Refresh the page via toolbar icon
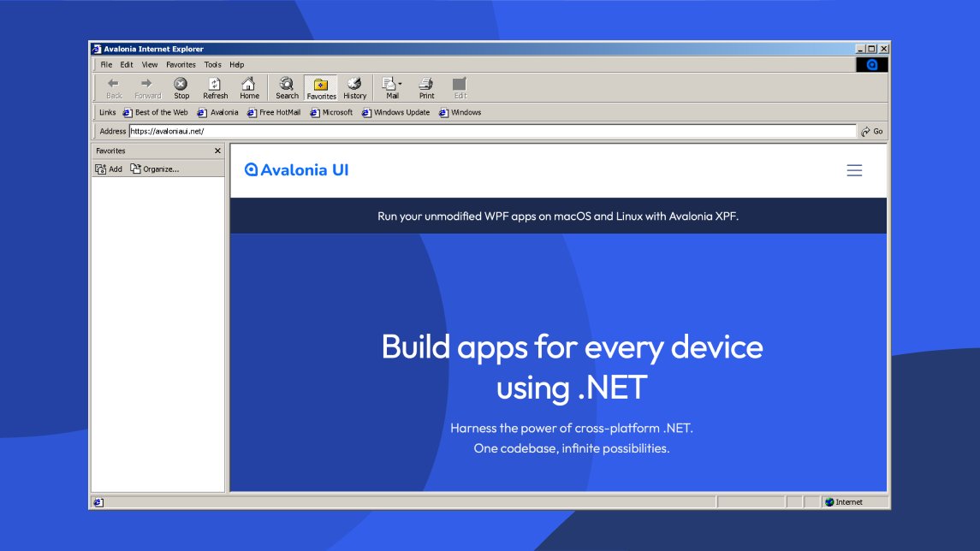The height and width of the screenshot is (551, 980). coord(215,88)
